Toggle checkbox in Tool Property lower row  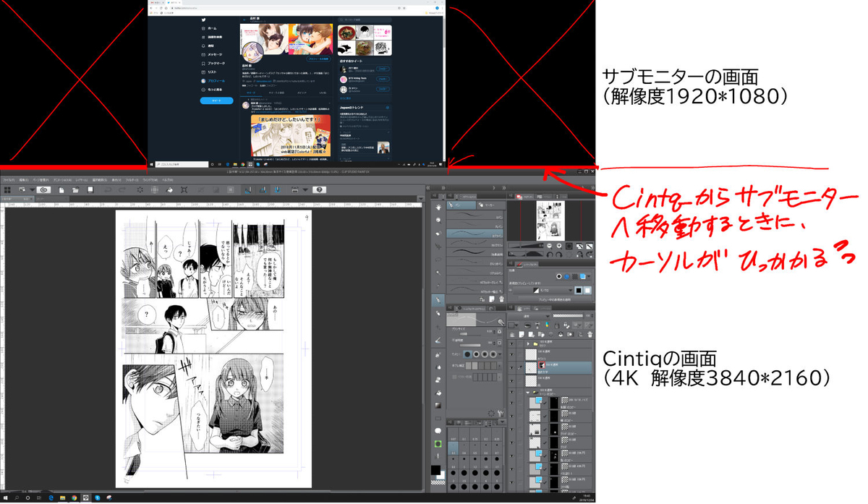(x=454, y=377)
